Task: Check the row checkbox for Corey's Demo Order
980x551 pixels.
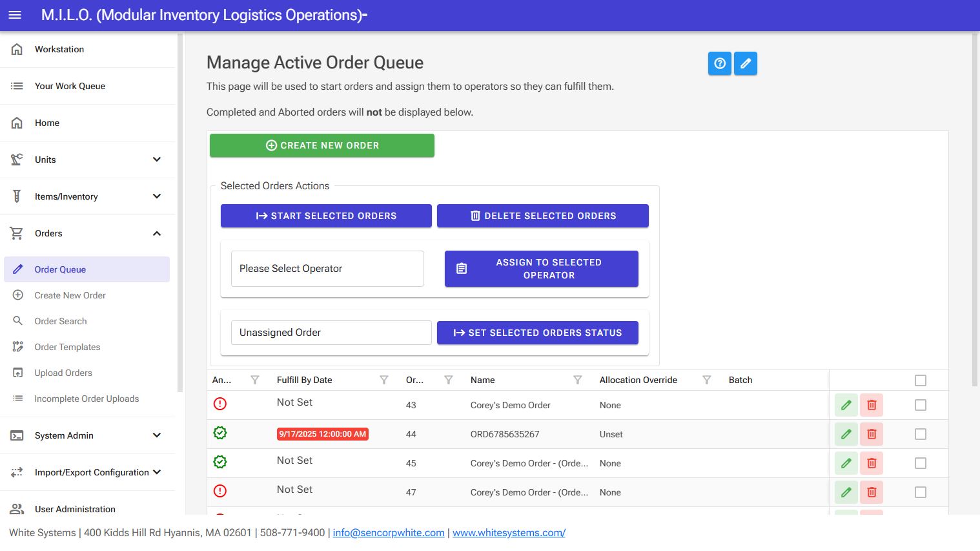Action: click(921, 404)
